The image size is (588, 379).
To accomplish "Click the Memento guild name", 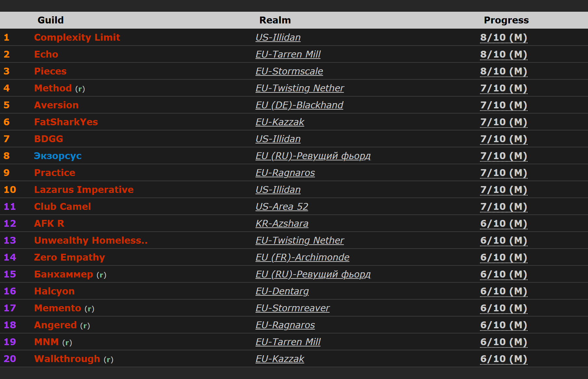I will pyautogui.click(x=58, y=308).
